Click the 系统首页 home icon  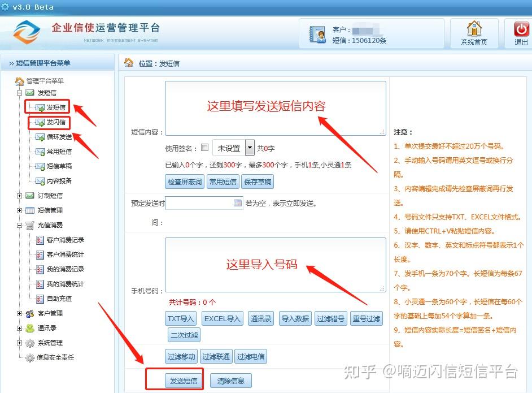(x=474, y=28)
